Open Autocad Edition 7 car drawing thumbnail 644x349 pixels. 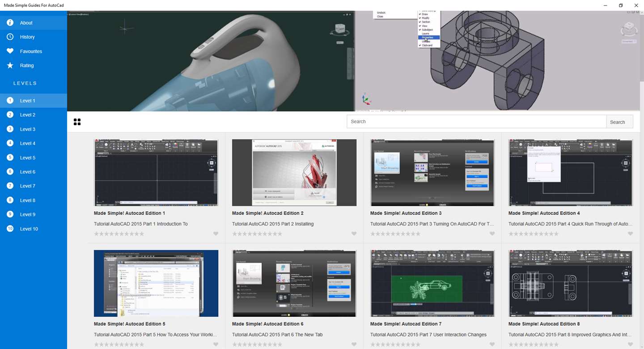tap(432, 283)
